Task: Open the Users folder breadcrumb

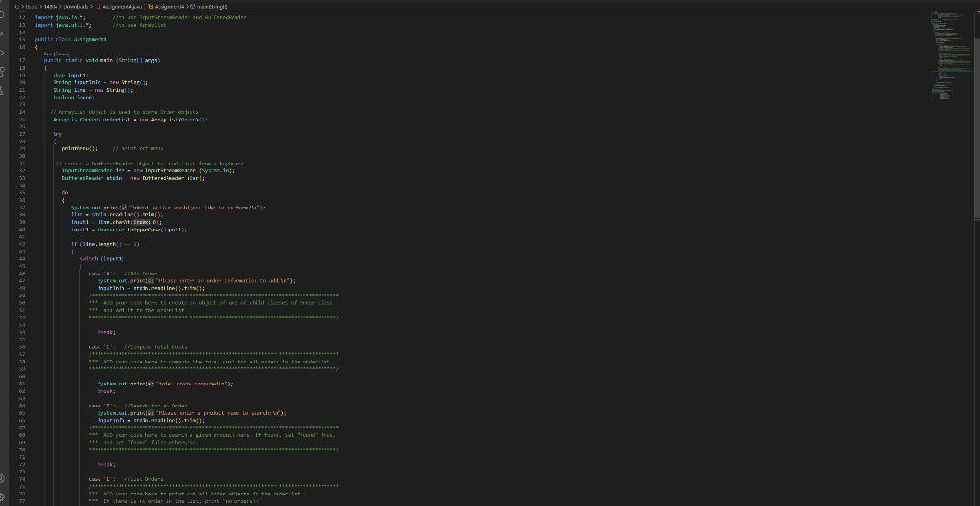Action: point(32,6)
